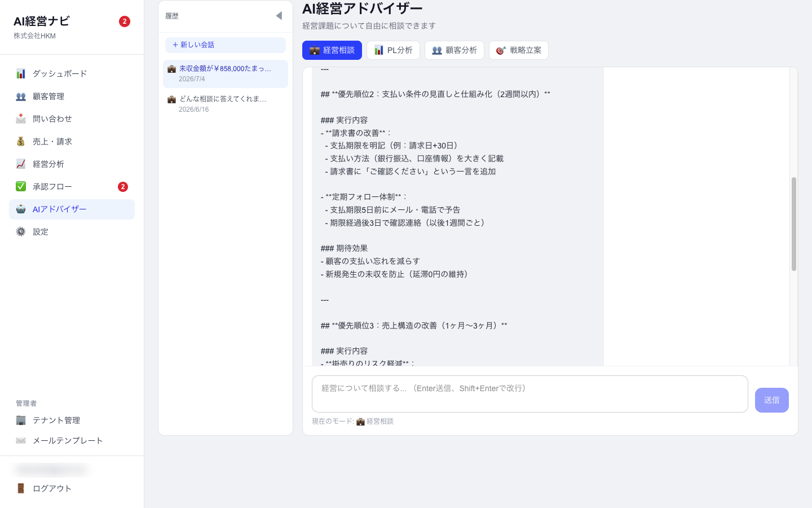The width and height of the screenshot is (812, 508).
Task: Switch to the PL分析 mode tab
Action: tap(393, 50)
